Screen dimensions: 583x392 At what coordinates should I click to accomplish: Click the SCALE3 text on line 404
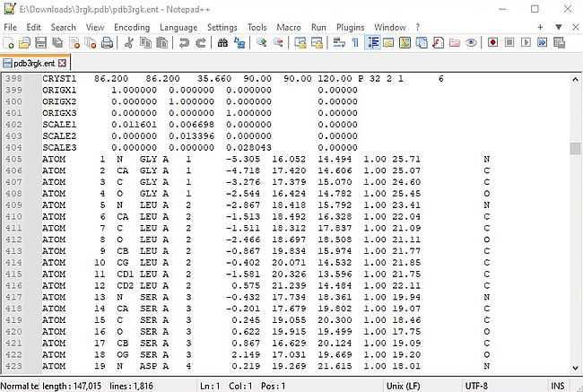pos(59,148)
